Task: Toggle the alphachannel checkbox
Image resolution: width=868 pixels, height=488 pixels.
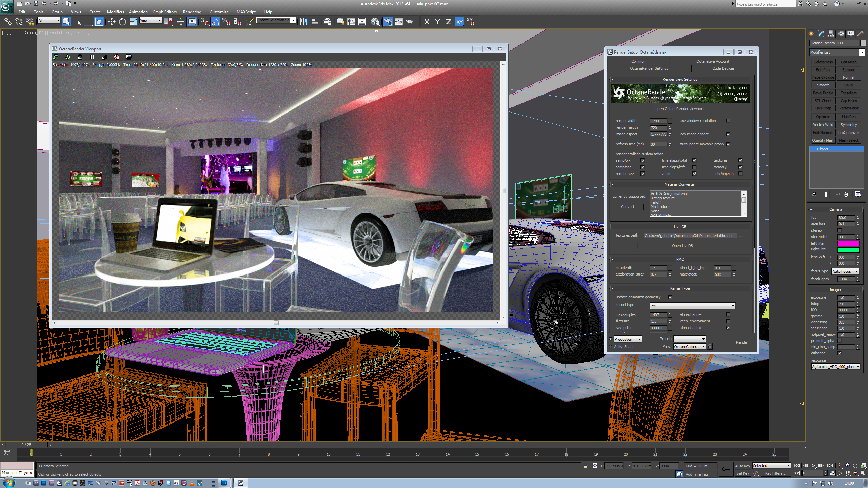Action: coord(728,314)
